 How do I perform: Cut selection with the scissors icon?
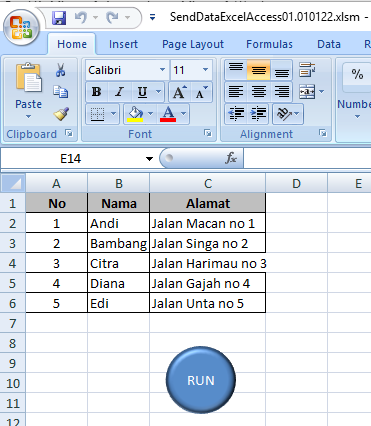(60, 70)
